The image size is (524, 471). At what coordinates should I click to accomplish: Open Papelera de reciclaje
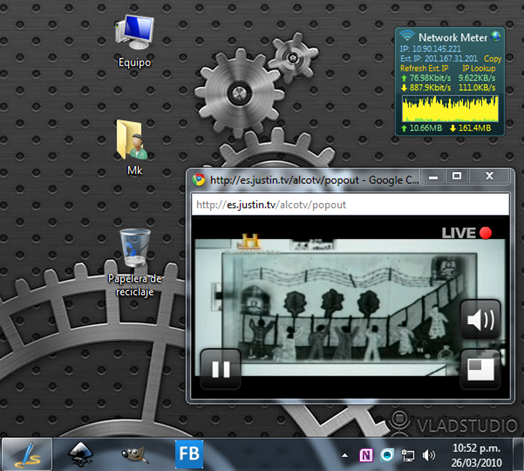coord(135,262)
